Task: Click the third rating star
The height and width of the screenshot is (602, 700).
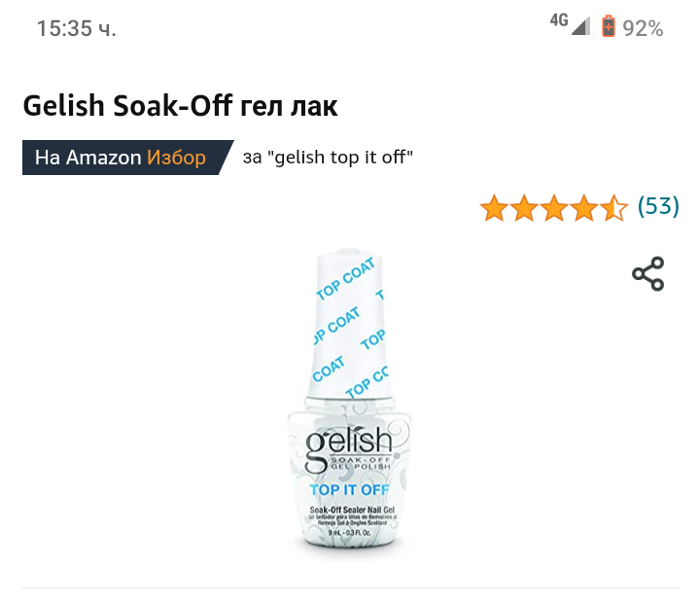Action: point(554,207)
